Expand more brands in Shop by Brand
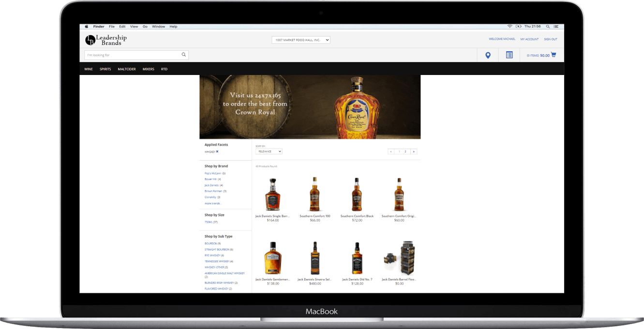This screenshot has width=644, height=329. coord(212,203)
